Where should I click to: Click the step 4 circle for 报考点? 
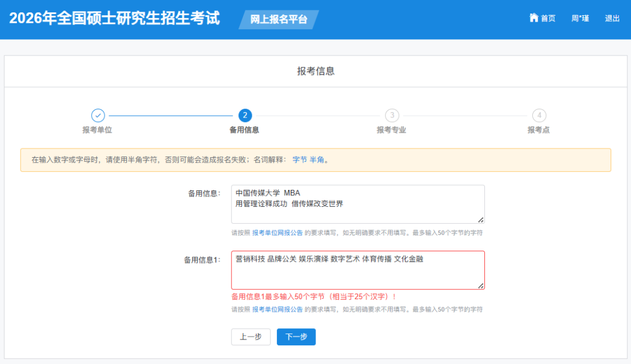[x=538, y=115]
